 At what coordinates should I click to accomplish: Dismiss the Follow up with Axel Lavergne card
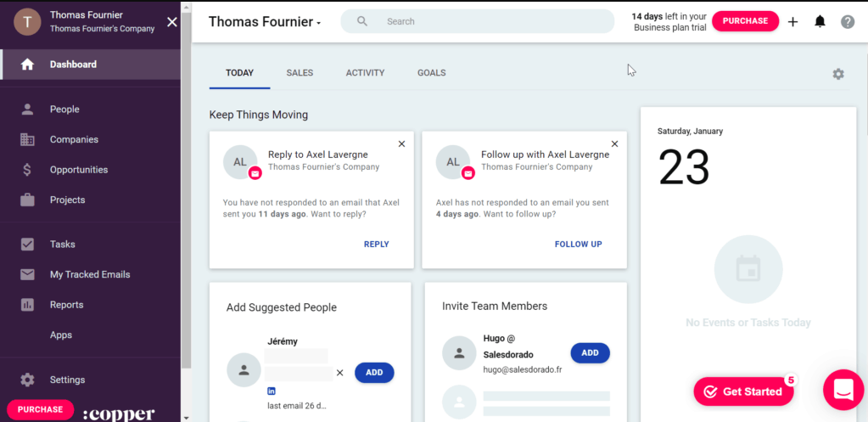[x=614, y=144]
